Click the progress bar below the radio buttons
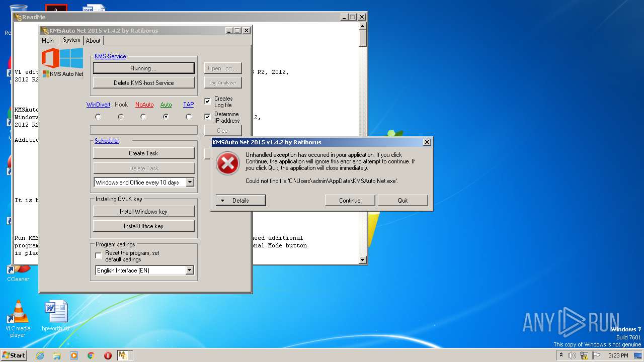The image size is (644, 362). 144,130
